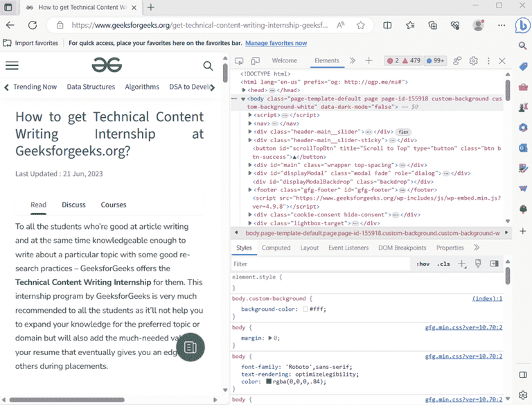Open the tab actions menu icon
This screenshot has height=405, width=532.
point(8,7)
